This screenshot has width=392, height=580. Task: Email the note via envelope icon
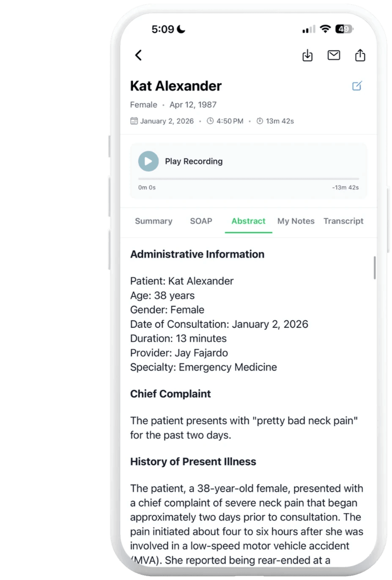[x=334, y=55]
